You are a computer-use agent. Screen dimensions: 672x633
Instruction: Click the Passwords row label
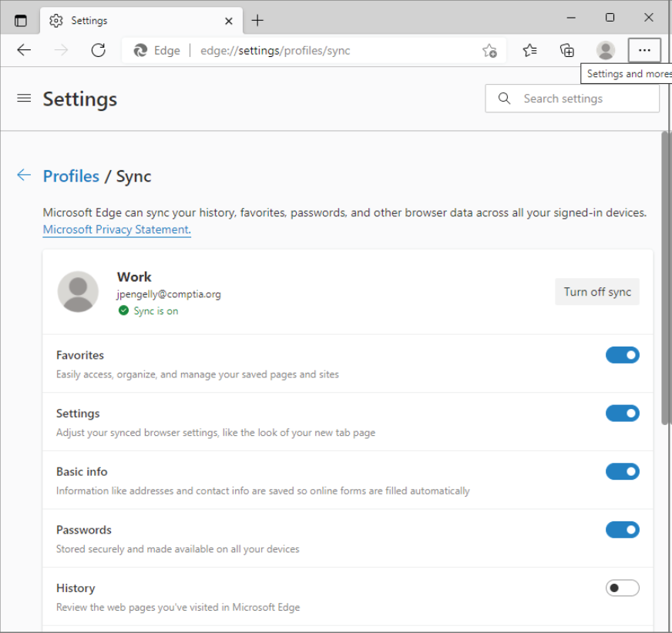point(84,530)
